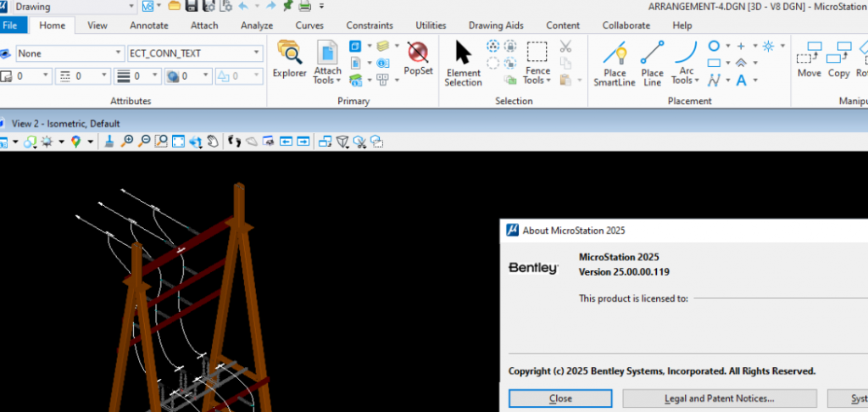The image size is (868, 412).
Task: Select the Pan View hand icon
Action: [213, 142]
